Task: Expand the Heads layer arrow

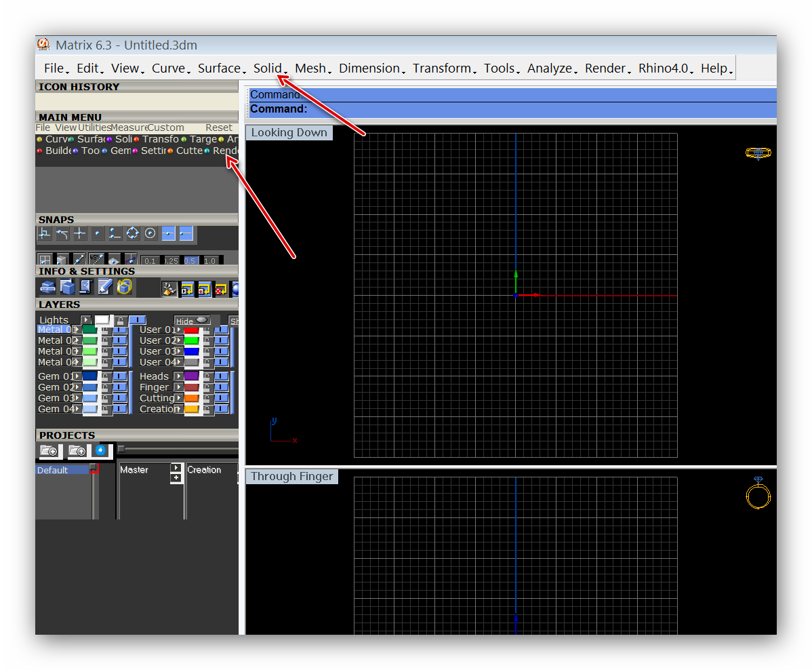Action: tap(178, 376)
